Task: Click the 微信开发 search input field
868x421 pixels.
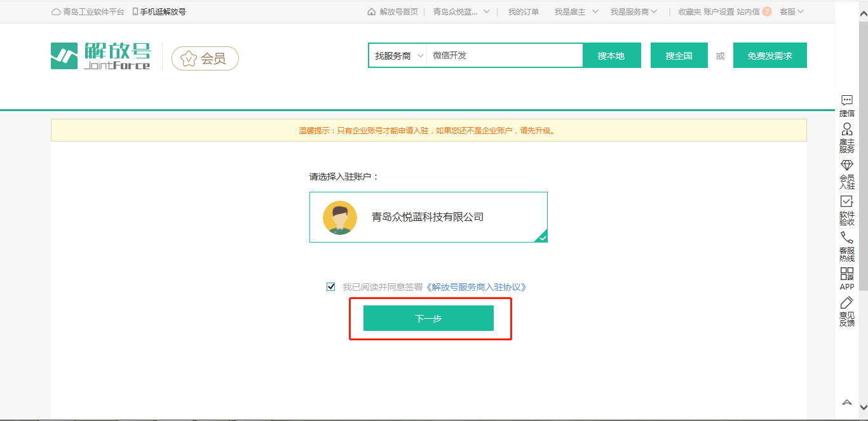Action: click(505, 56)
